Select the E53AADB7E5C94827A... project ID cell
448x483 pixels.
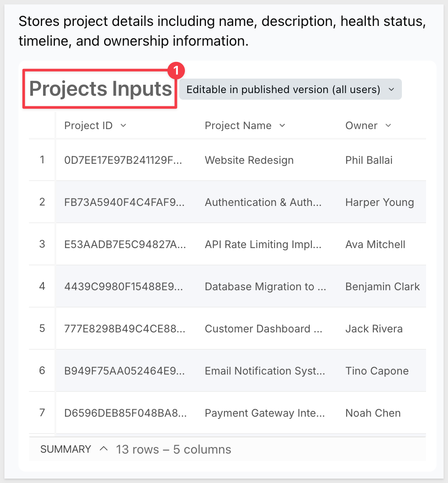(126, 244)
